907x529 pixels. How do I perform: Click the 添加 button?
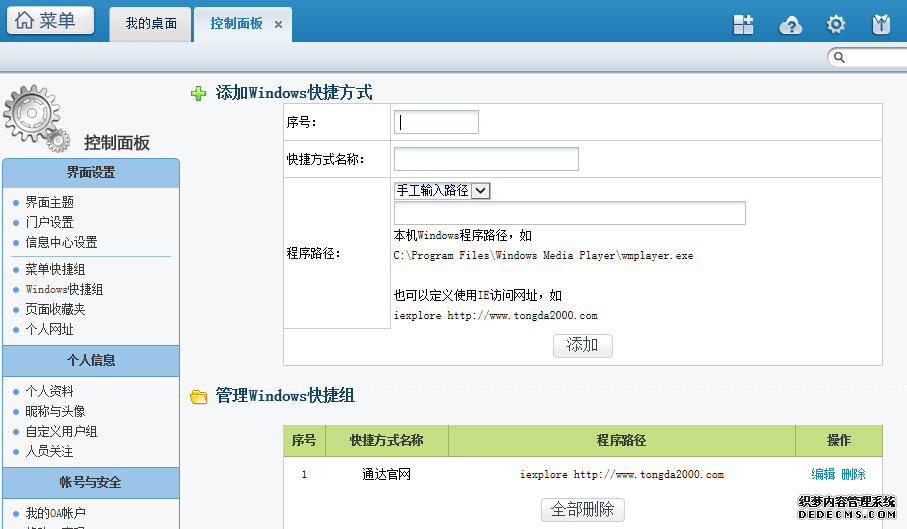[x=582, y=345]
